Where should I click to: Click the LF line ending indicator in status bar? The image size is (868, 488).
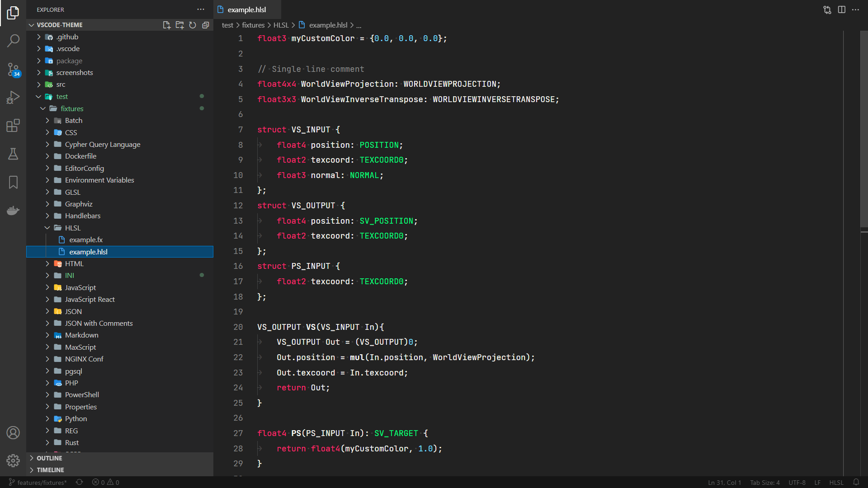[x=819, y=482]
